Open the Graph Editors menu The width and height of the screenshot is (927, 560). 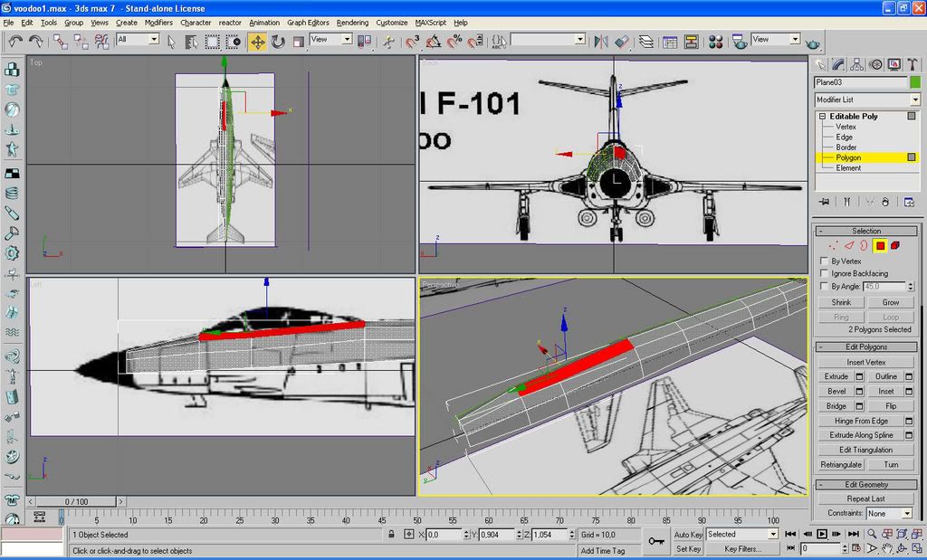pos(308,23)
